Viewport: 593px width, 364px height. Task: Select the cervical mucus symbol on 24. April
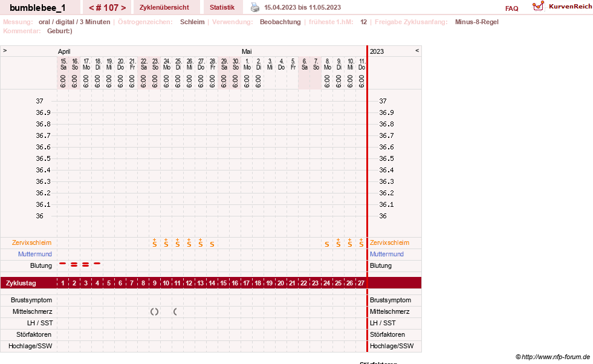pyautogui.click(x=166, y=243)
